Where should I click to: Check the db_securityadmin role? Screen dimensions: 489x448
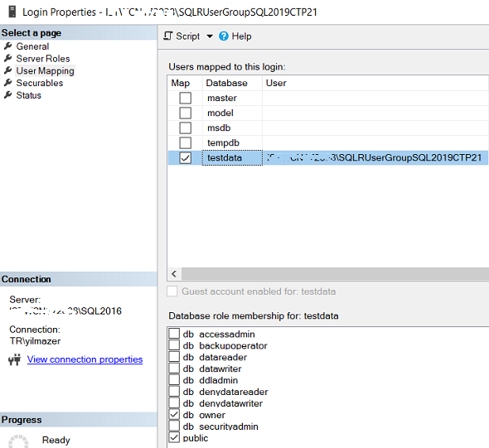pos(174,426)
